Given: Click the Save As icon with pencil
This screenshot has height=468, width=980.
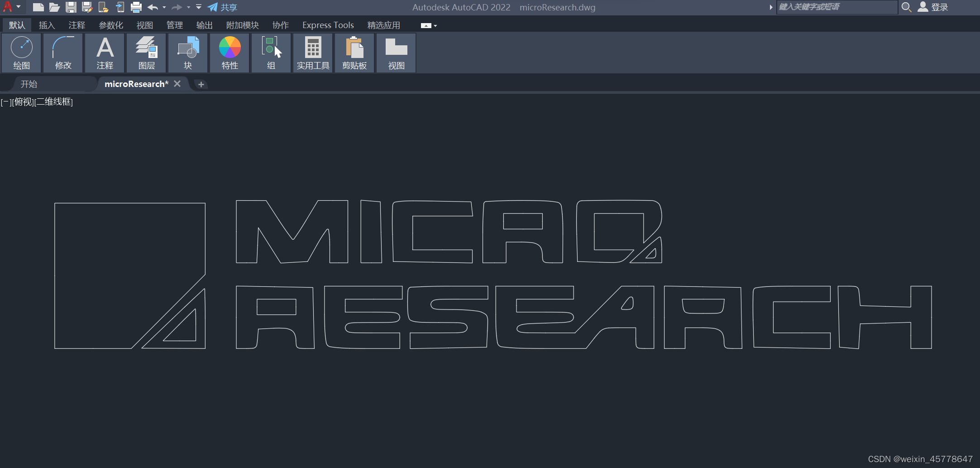Looking at the screenshot, I should 87,7.
